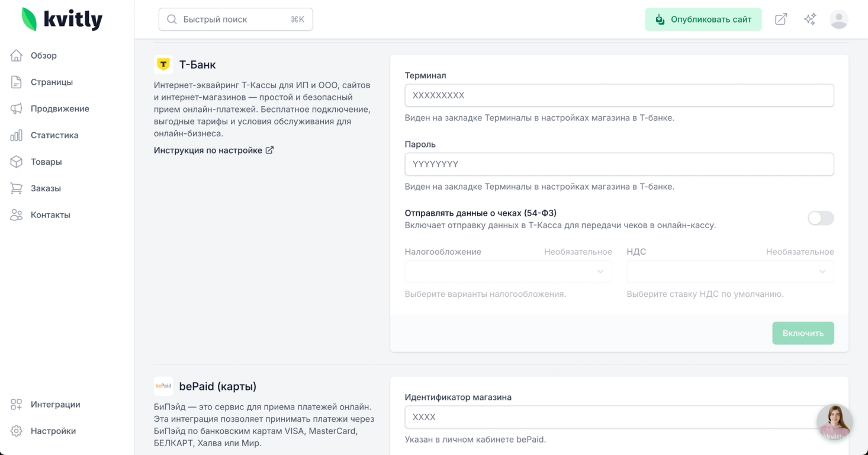Click the Контакты people icon
This screenshot has width=868, height=455.
coord(17,215)
